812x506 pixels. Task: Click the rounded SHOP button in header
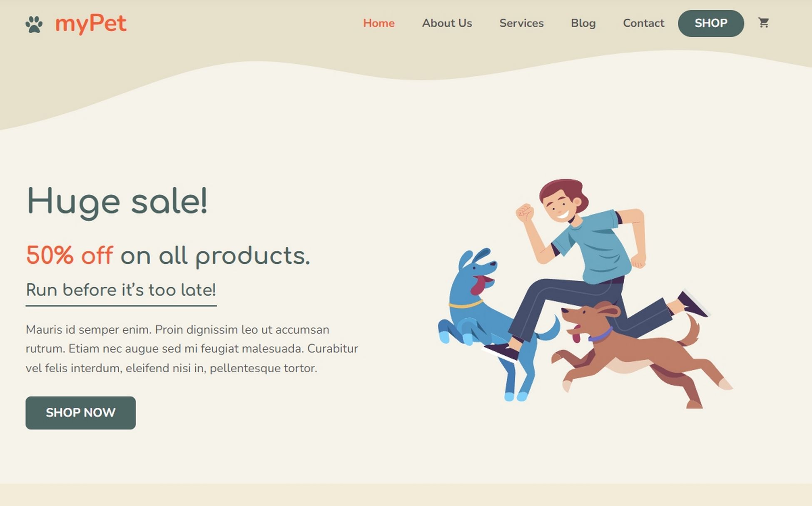711,23
